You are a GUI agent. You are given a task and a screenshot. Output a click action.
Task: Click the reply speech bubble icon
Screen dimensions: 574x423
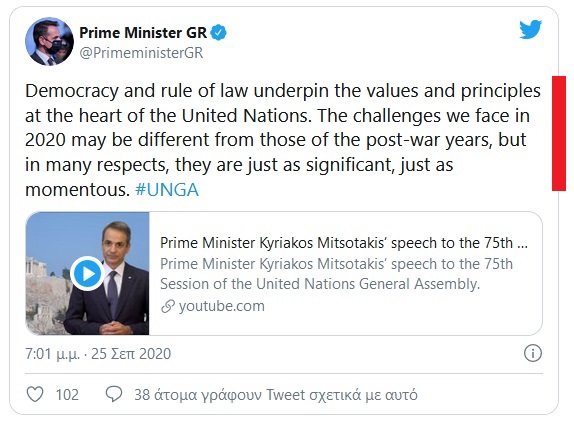(114, 394)
